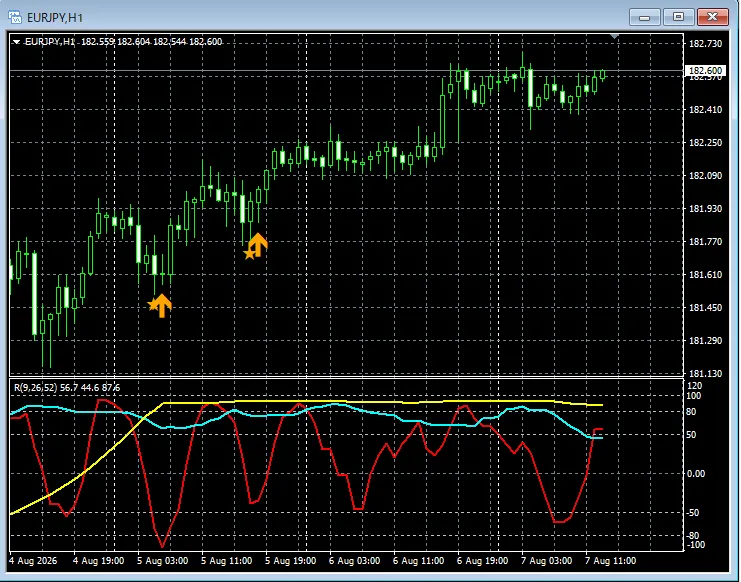Click the 182.090 price scale label
This screenshot has height=582, width=741.
click(x=706, y=176)
